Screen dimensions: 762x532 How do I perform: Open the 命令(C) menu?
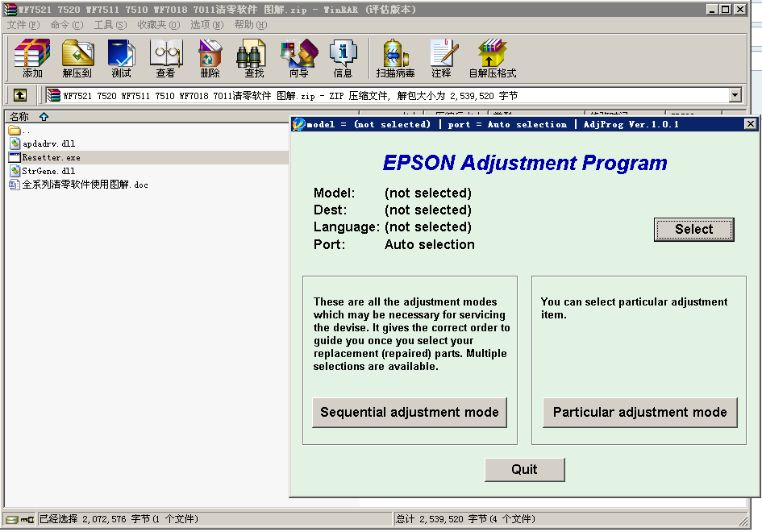(67, 25)
